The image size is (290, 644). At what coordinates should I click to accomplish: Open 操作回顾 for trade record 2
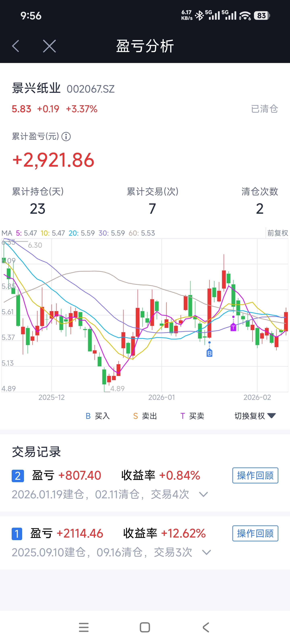pyautogui.click(x=255, y=475)
